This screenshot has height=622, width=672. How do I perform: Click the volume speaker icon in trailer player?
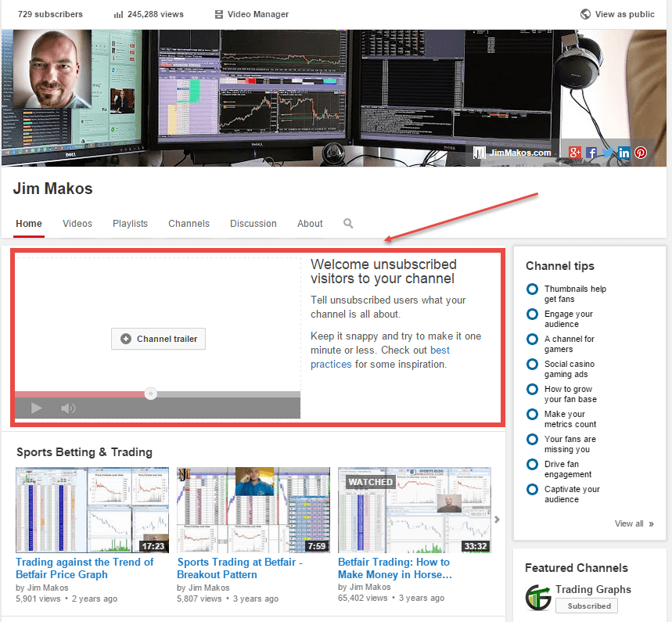(x=68, y=408)
